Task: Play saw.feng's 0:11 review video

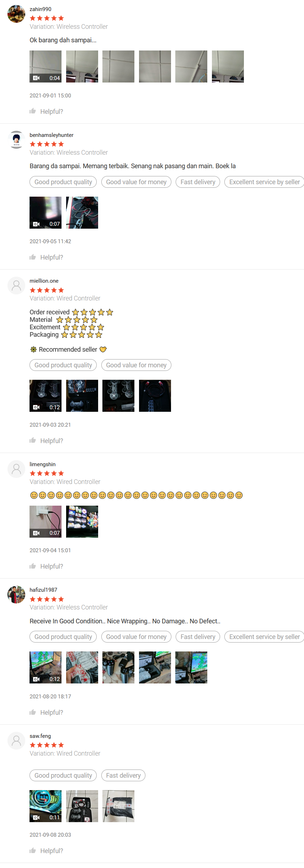Action: click(46, 806)
